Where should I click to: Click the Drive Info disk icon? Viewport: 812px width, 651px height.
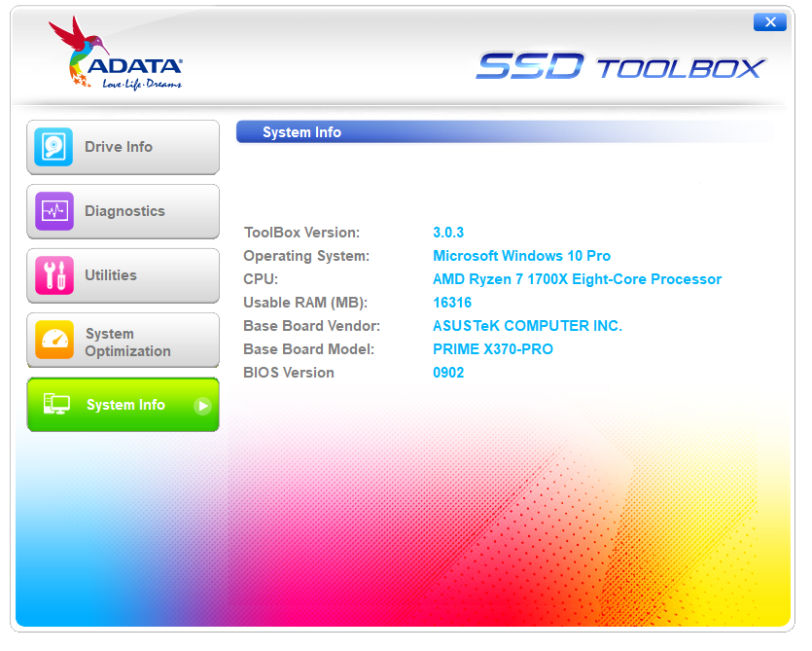53,147
